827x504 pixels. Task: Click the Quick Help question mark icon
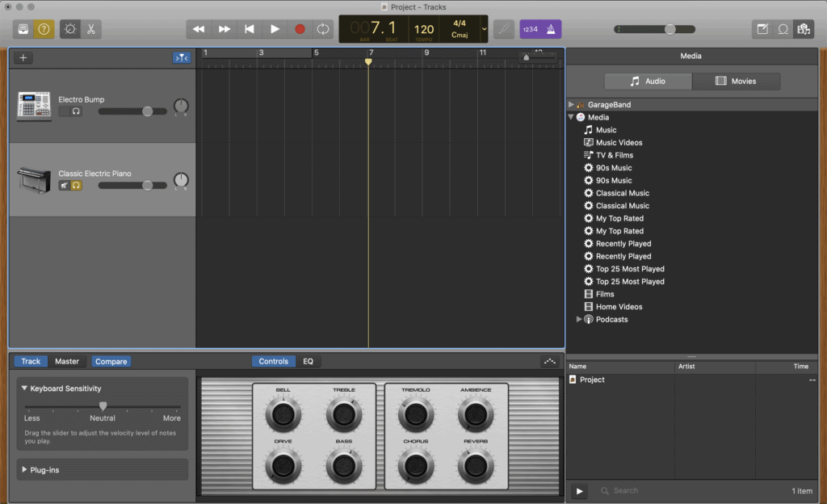(43, 29)
